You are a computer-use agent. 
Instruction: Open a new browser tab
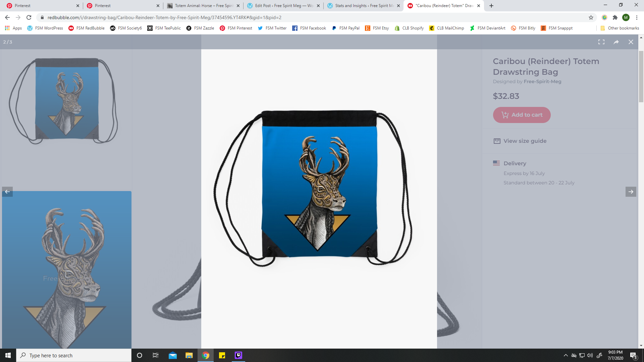click(x=491, y=6)
